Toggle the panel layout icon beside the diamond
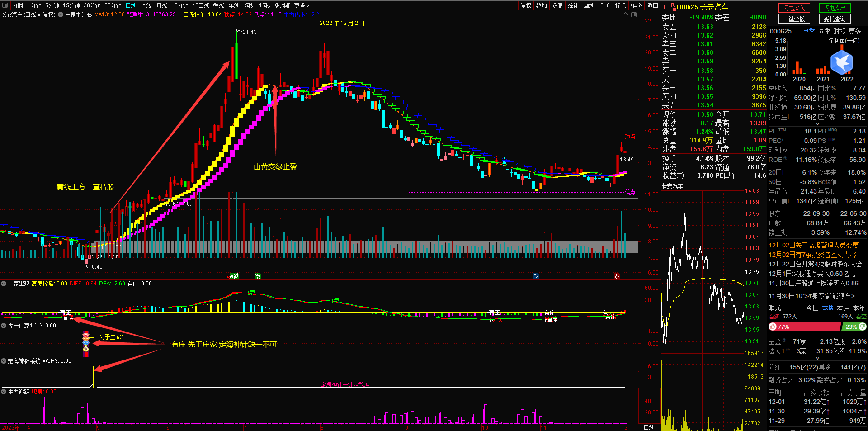The height and width of the screenshot is (431, 868). point(634,14)
